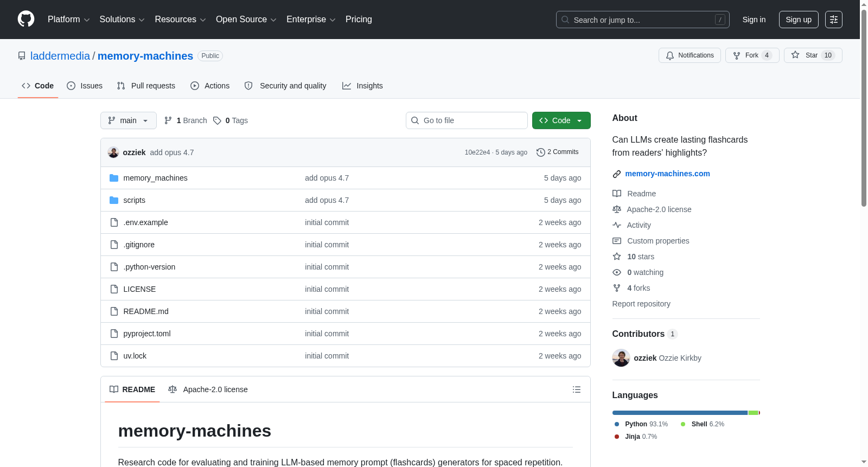The image size is (868, 467).
Task: Click Report repository link
Action: tap(641, 304)
